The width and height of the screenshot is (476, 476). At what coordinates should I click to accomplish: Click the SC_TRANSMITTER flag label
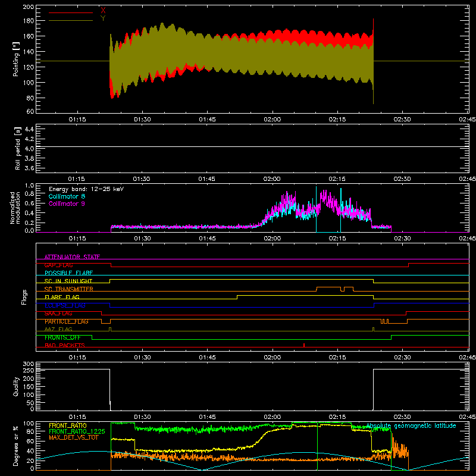(68, 289)
